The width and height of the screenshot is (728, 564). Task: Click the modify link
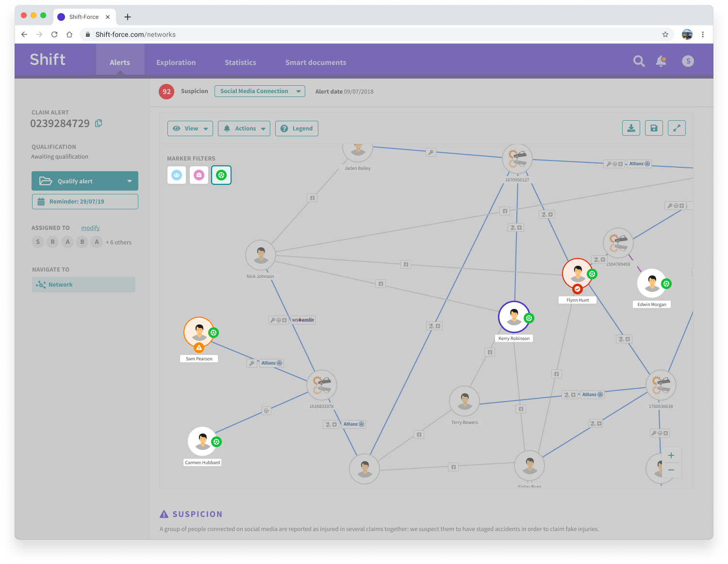[x=90, y=228]
